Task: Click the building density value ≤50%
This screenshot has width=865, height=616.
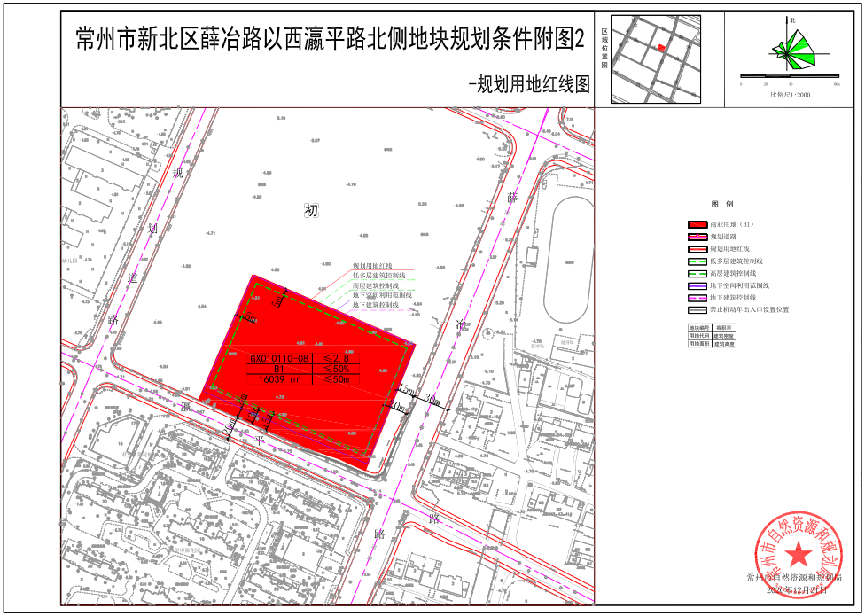Action: click(336, 369)
